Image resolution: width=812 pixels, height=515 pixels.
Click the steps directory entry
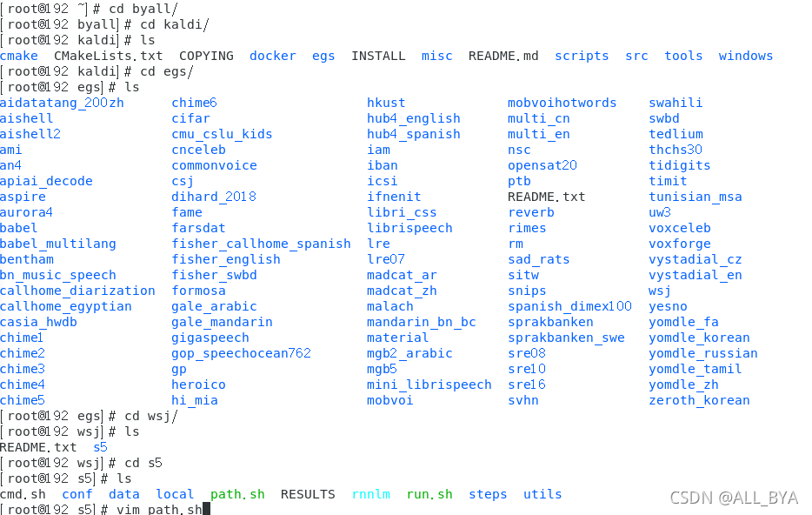click(488, 494)
